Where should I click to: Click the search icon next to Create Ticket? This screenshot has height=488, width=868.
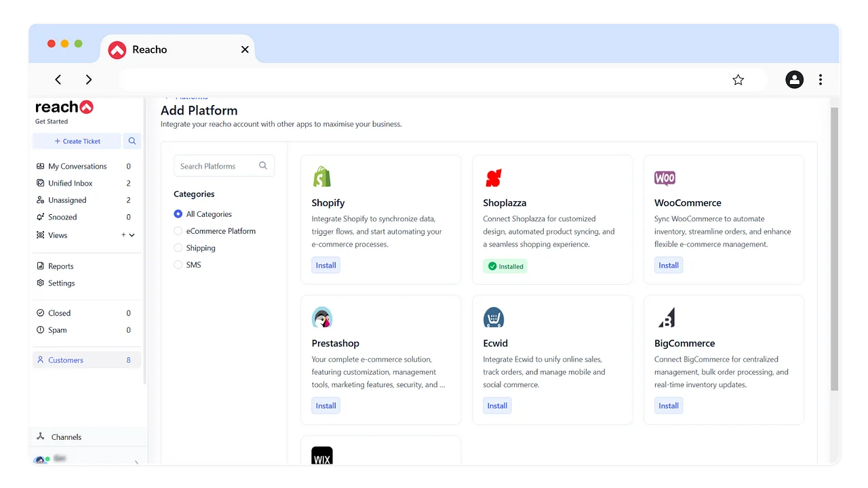(132, 141)
